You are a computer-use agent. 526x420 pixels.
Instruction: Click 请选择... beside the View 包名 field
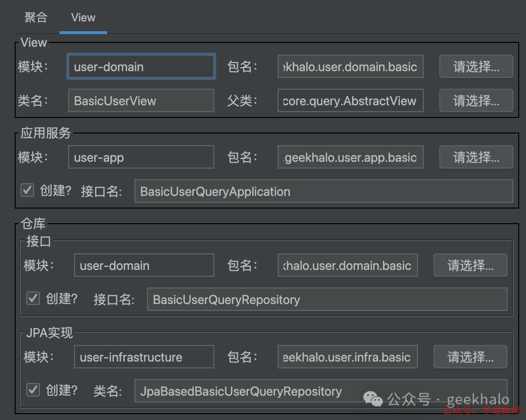(476, 66)
